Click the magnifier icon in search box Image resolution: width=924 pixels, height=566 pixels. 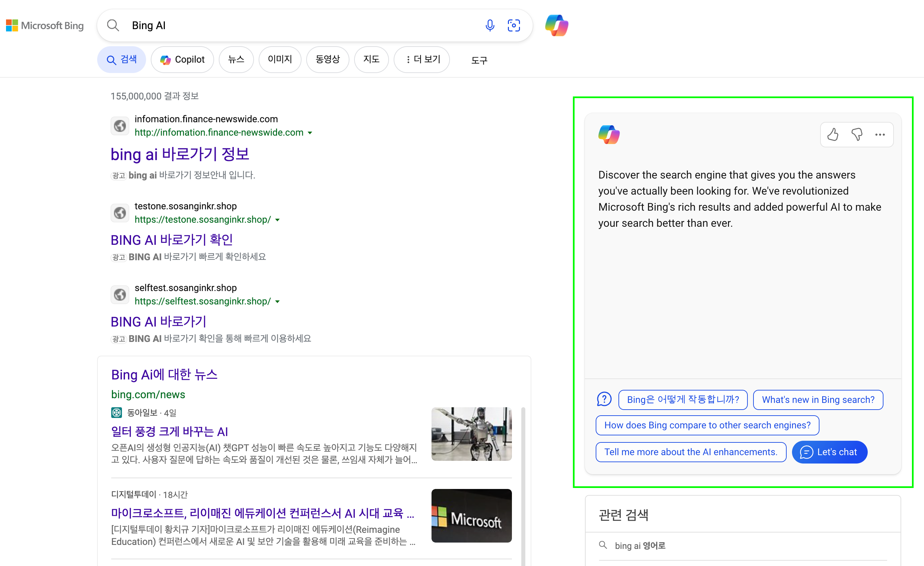point(113,25)
